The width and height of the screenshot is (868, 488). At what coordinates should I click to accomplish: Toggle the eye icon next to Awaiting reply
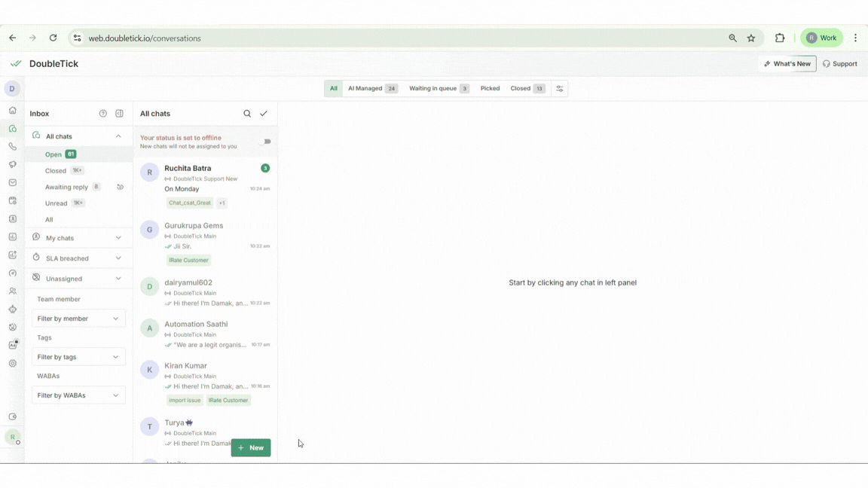pyautogui.click(x=120, y=187)
